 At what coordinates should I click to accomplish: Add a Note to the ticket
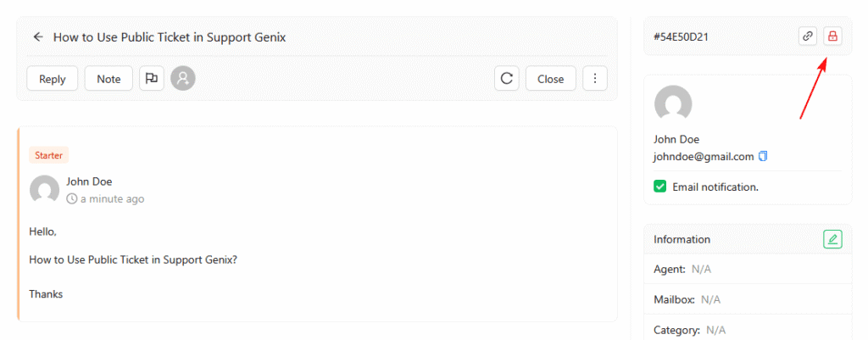[x=108, y=79]
